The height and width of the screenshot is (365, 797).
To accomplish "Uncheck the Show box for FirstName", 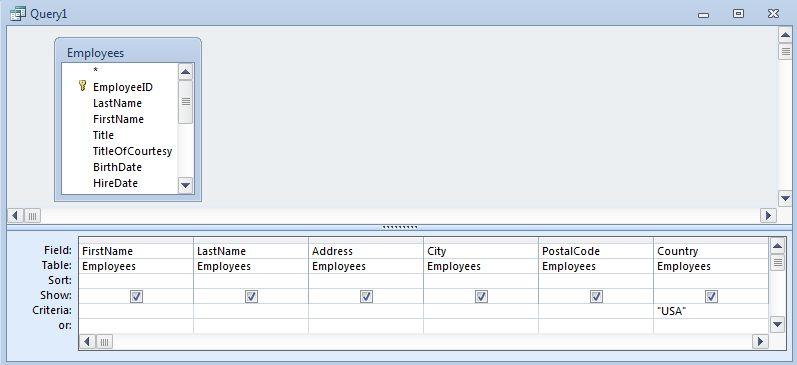I will point(136,296).
